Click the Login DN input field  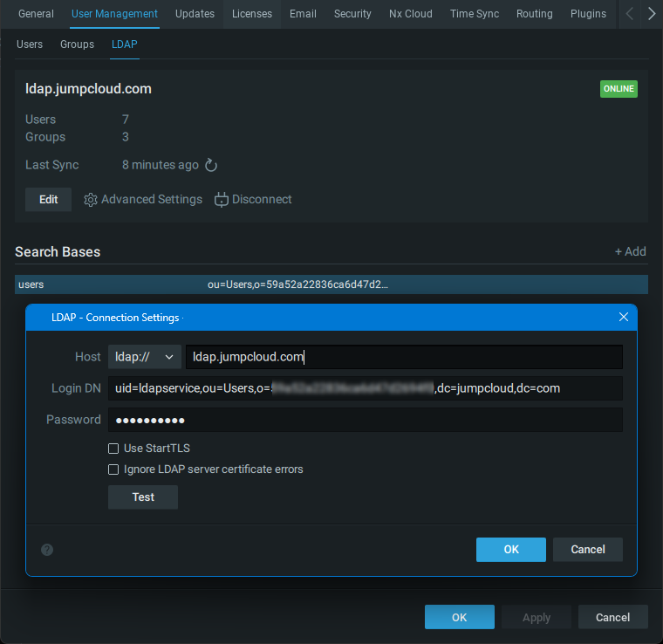366,388
